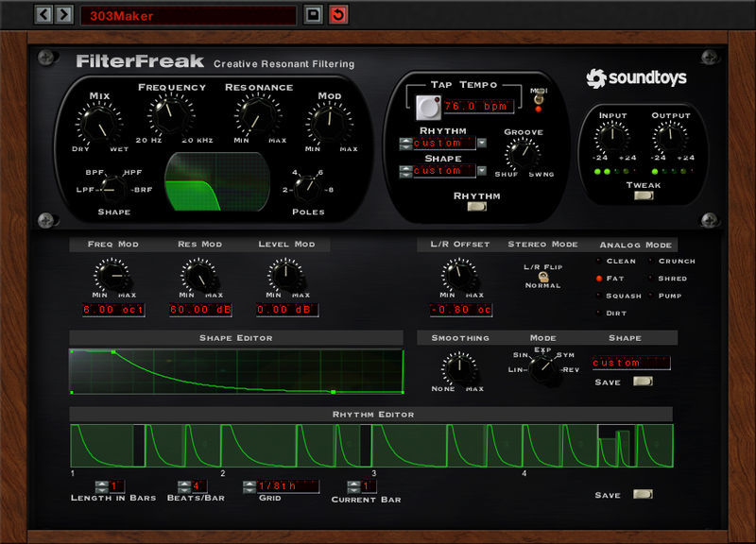Click the green filter response display
This screenshot has width=756, height=544.
[217, 181]
